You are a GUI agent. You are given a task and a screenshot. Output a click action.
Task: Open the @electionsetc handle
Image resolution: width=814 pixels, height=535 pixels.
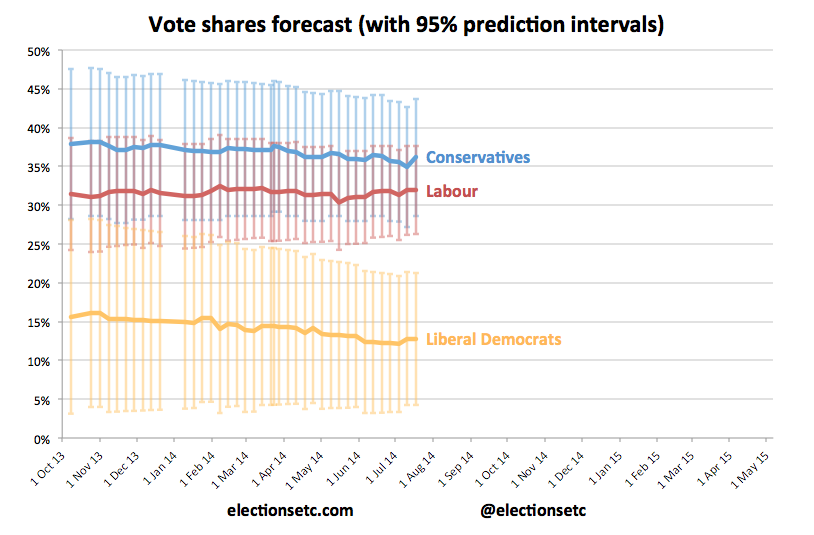click(x=535, y=510)
